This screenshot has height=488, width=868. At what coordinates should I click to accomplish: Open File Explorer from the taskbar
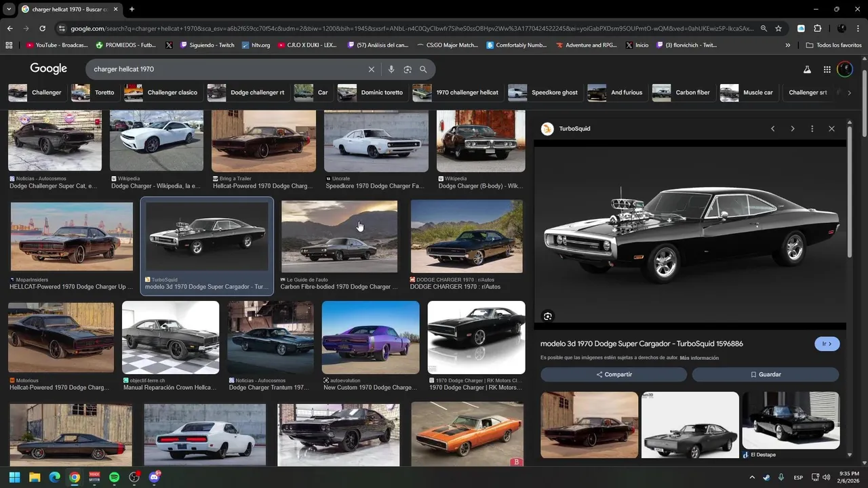coord(35,477)
